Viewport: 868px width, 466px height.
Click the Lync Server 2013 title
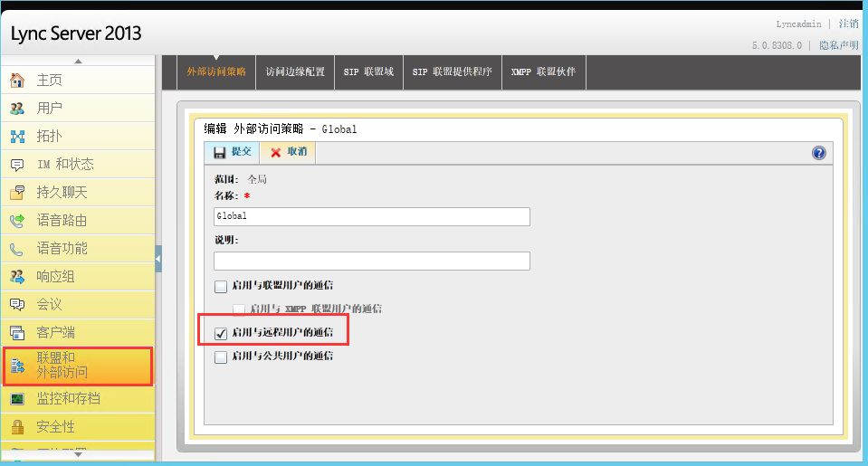pyautogui.click(x=76, y=33)
